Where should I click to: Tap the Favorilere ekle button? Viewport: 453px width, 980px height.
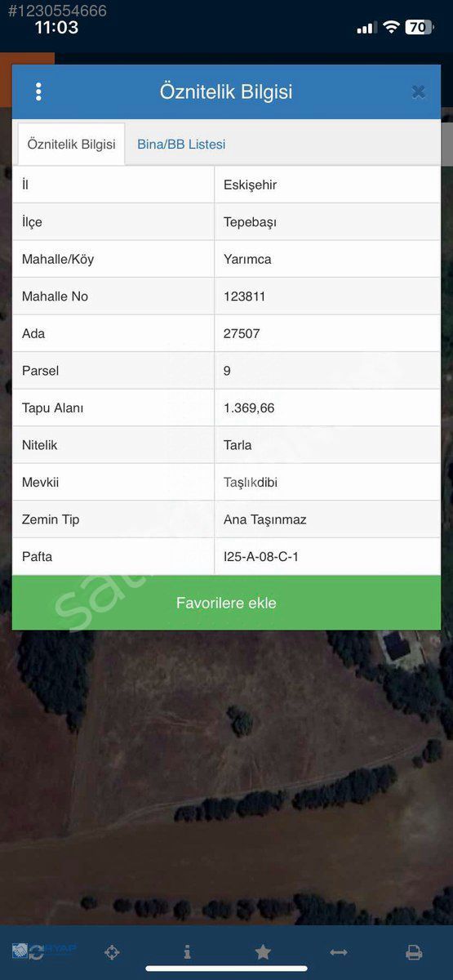(226, 603)
